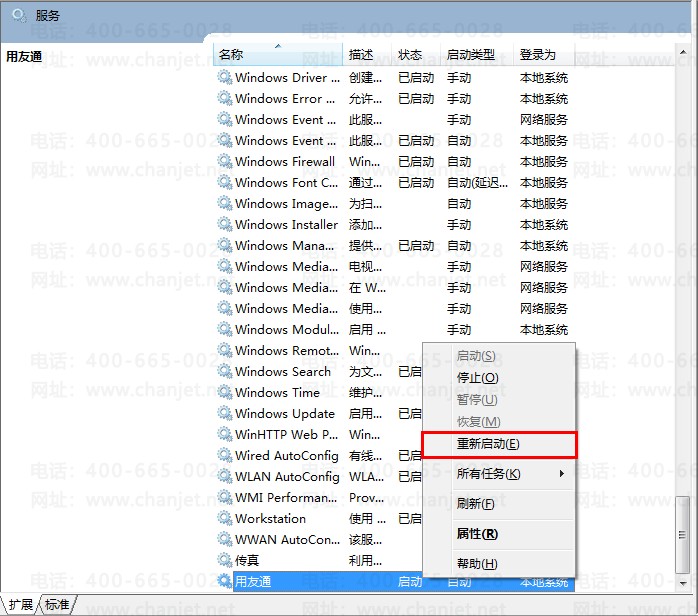Select the Windows Firewall service name
The width and height of the screenshot is (698, 616).
coord(285,162)
